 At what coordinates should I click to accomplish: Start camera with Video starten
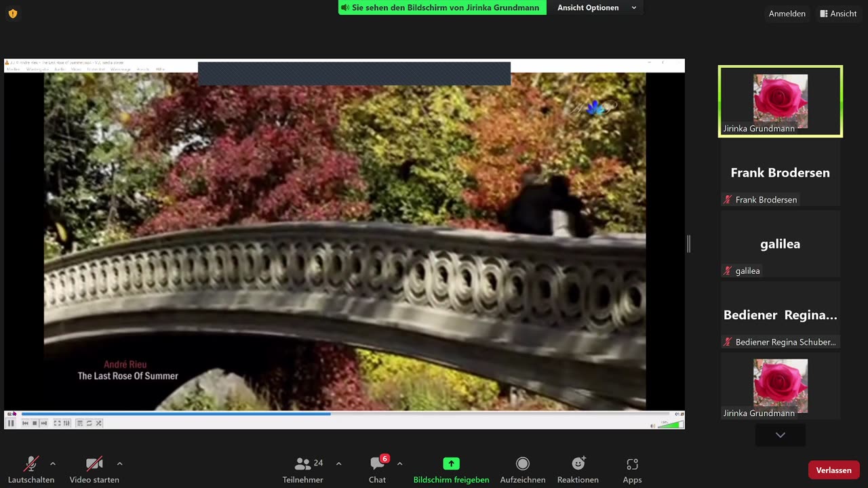click(x=94, y=469)
